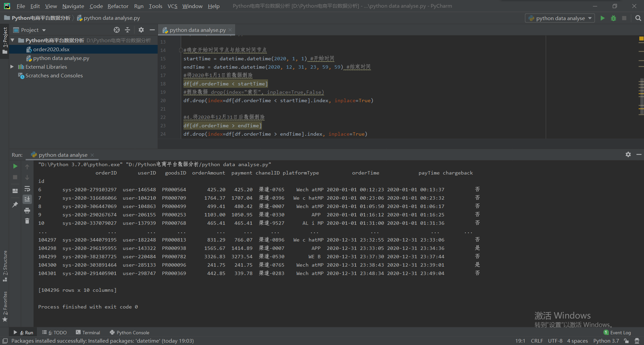The height and width of the screenshot is (345, 644).
Task: Clear the console with the trash icon
Action: tap(27, 221)
